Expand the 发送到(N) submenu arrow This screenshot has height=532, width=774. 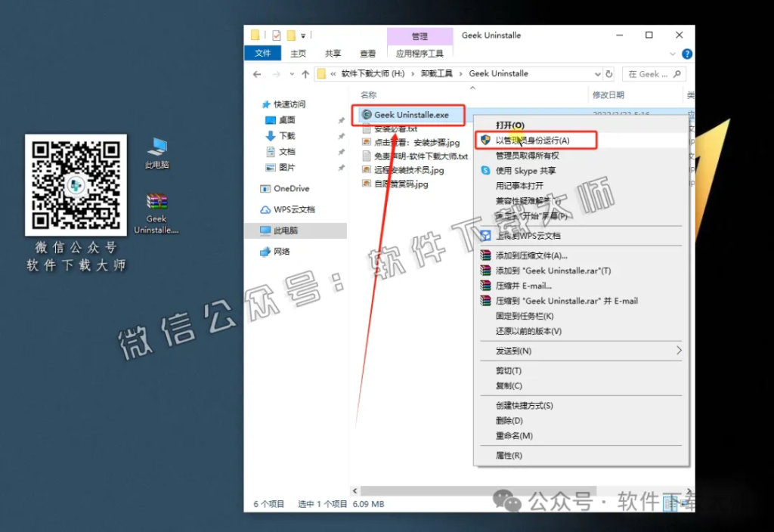coord(679,351)
